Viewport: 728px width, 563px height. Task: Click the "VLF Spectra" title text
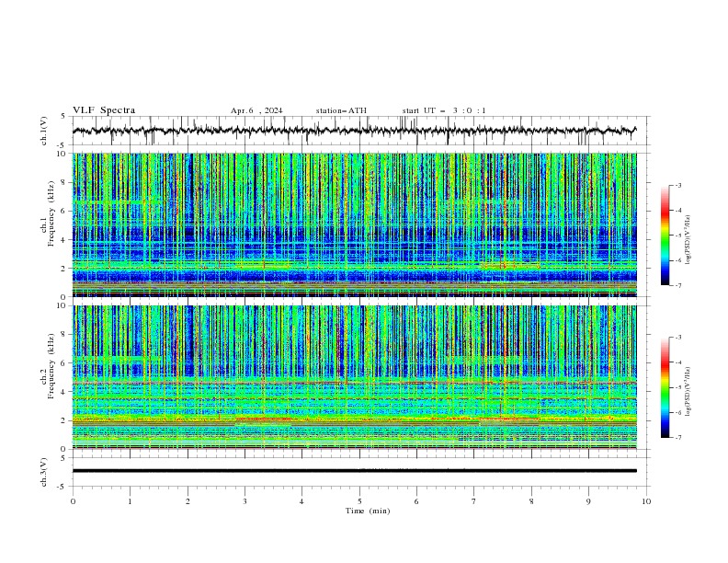[x=104, y=110]
